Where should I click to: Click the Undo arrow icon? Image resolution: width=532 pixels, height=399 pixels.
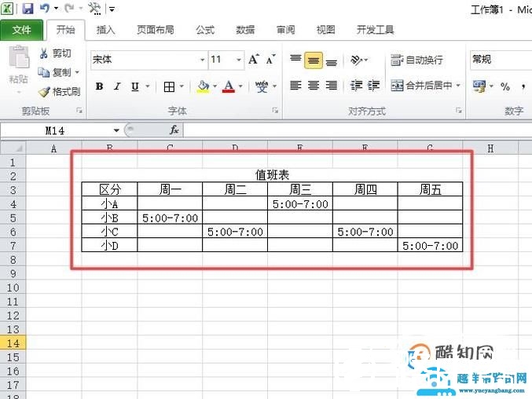pos(45,8)
